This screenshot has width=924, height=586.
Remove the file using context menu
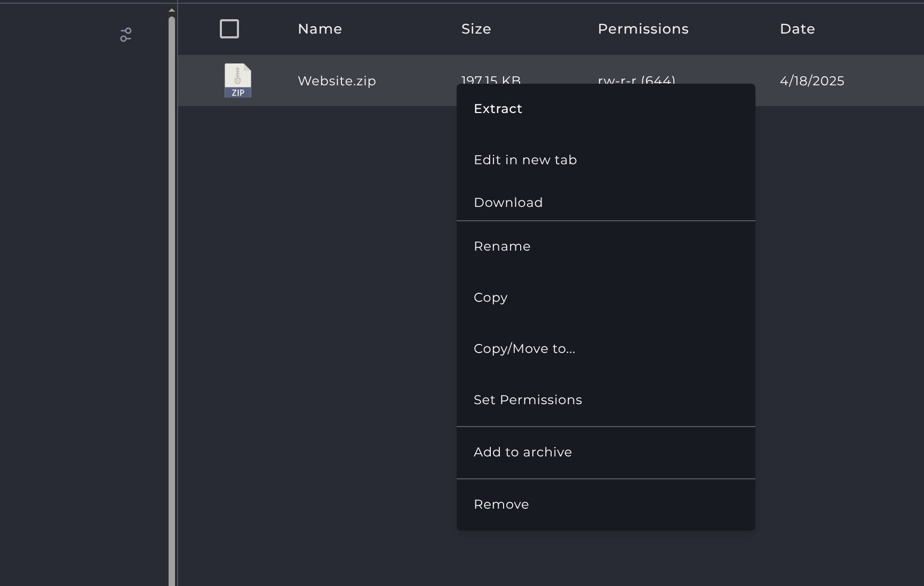(501, 504)
